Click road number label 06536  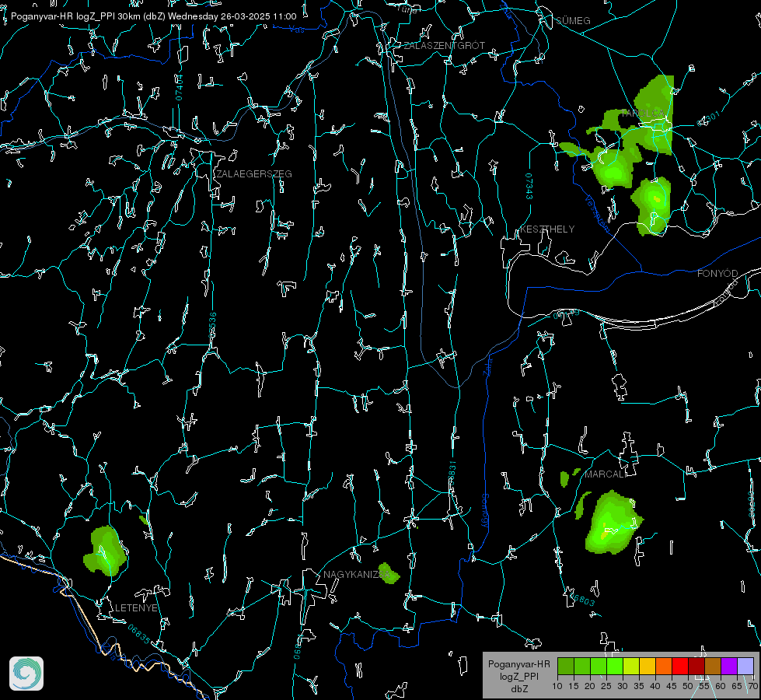[x=212, y=325]
